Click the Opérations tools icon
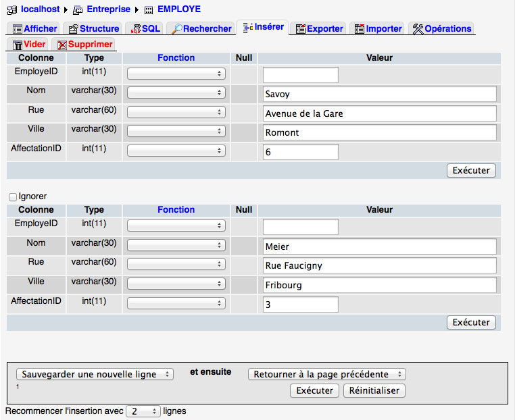Viewport: 515px width, 420px height. (x=418, y=29)
